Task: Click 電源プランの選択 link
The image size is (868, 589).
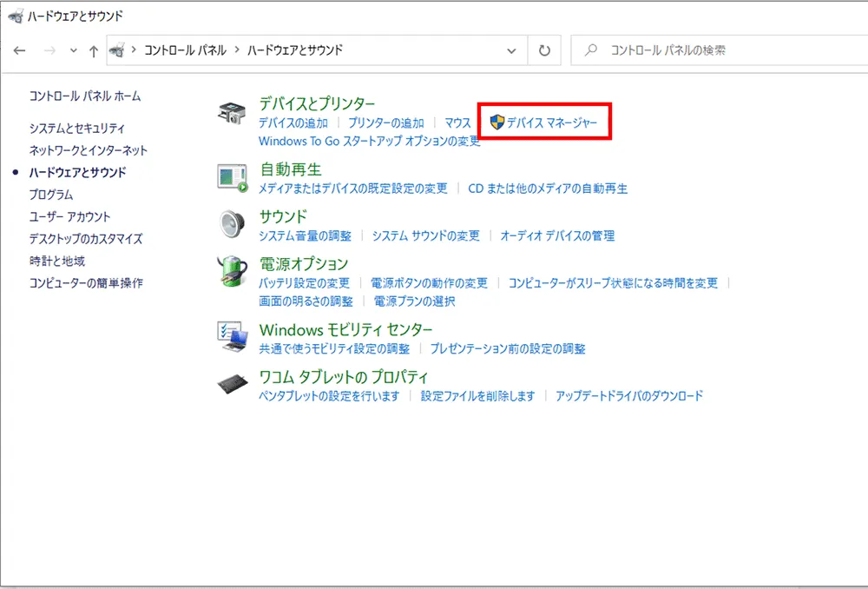Action: click(415, 301)
